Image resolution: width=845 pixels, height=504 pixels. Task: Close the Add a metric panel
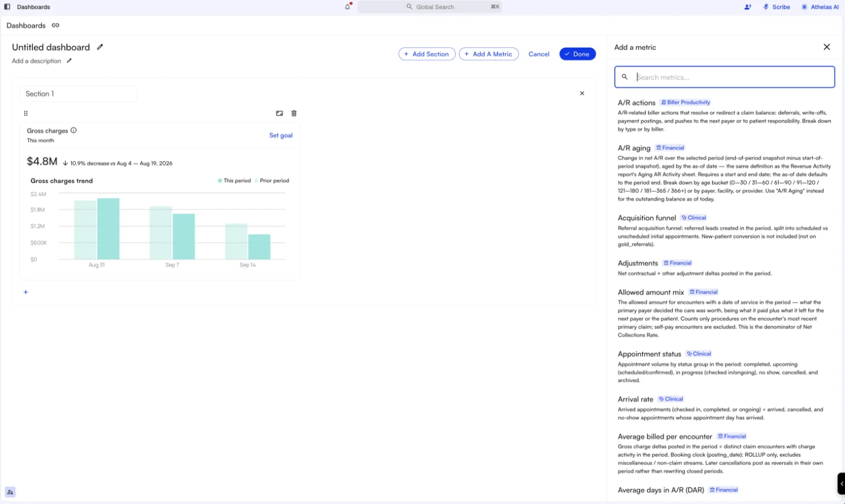(827, 47)
